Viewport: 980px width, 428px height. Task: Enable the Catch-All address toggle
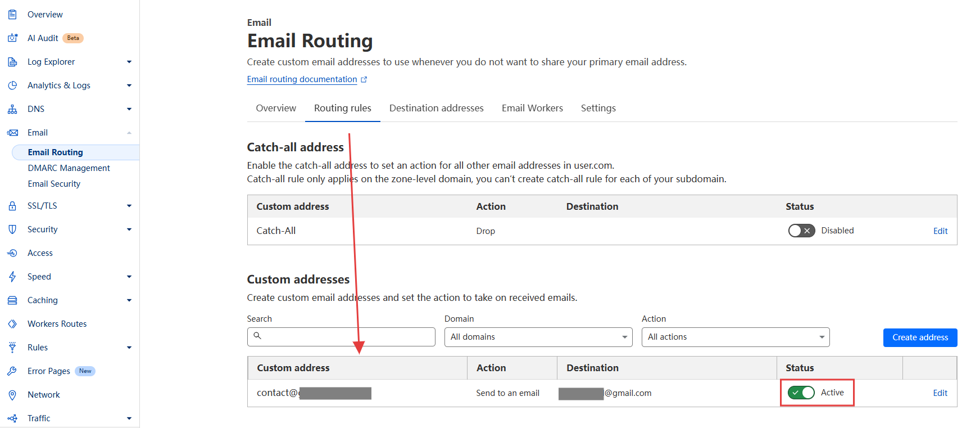[x=801, y=231]
